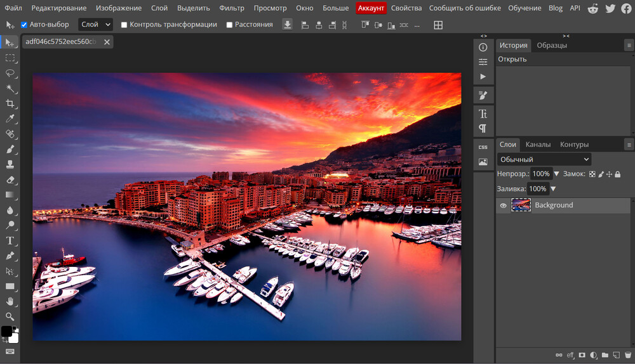Open the Слои panel menu button

tap(629, 145)
